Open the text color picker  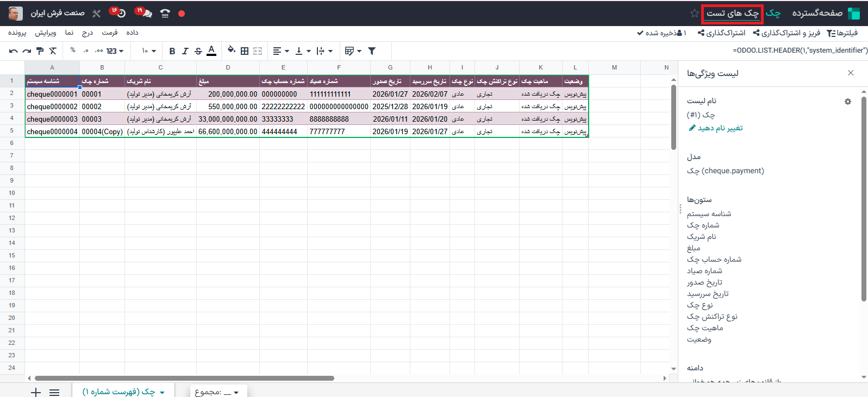point(211,51)
